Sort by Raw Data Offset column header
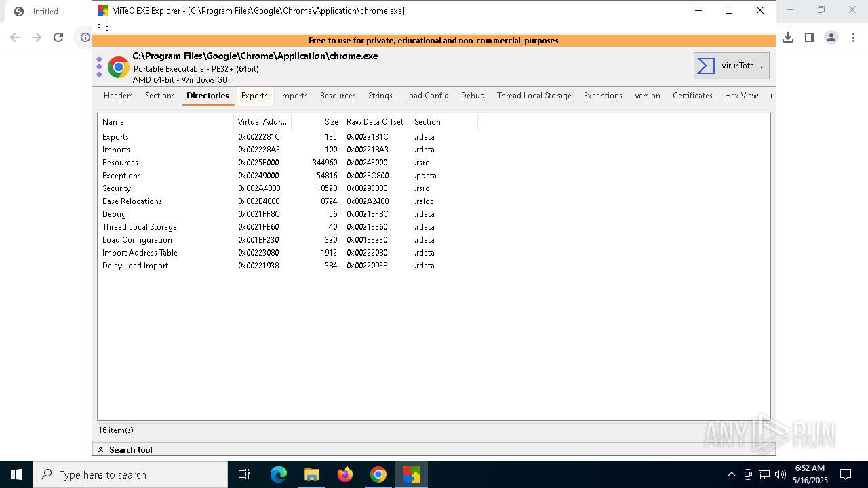The width and height of the screenshot is (868, 488). [376, 122]
